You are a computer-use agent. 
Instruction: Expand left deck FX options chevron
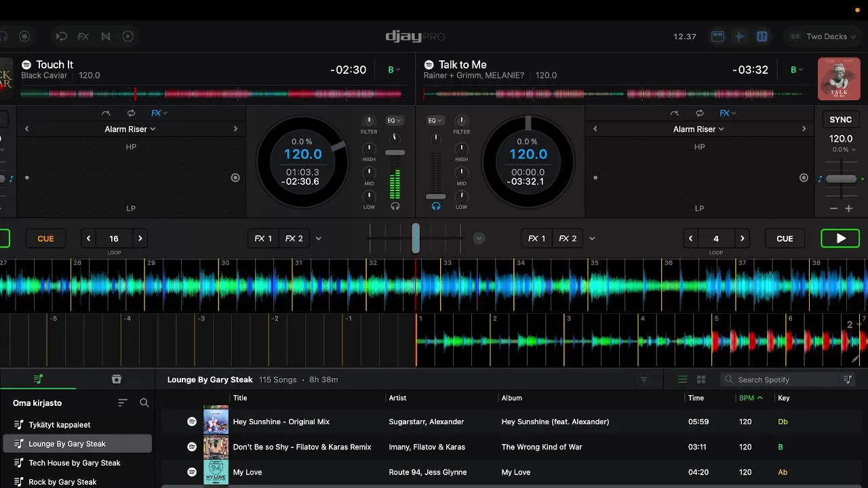(x=319, y=239)
